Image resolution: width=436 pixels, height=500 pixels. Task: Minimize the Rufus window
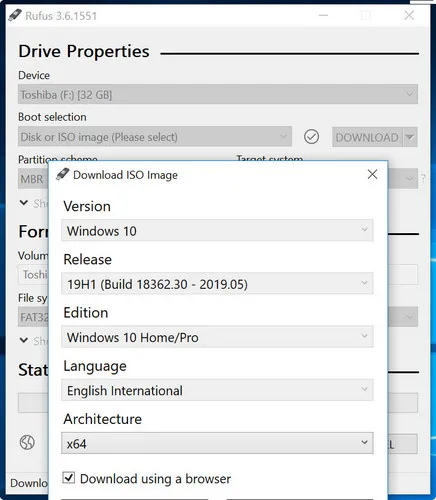click(x=323, y=15)
